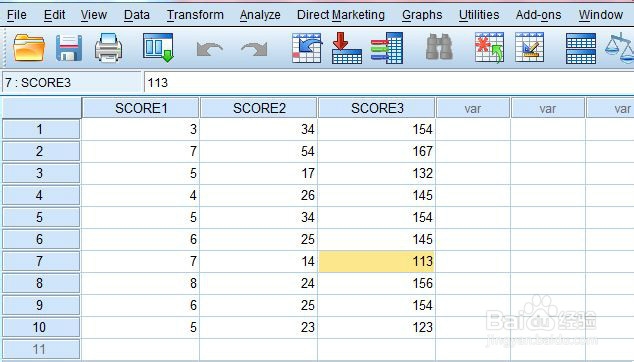Select SCORE3 cell 123 in row 10
The height and width of the screenshot is (362, 634).
pyautogui.click(x=377, y=327)
